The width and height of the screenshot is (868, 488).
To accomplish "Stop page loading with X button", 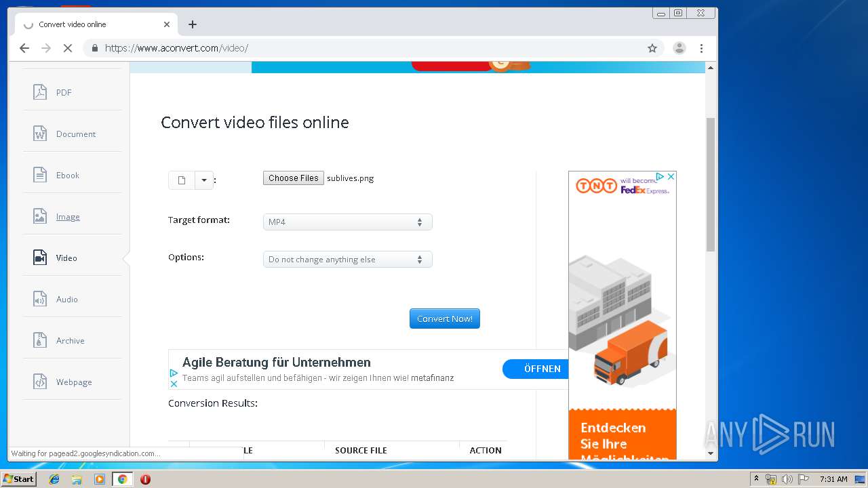I will tap(67, 48).
